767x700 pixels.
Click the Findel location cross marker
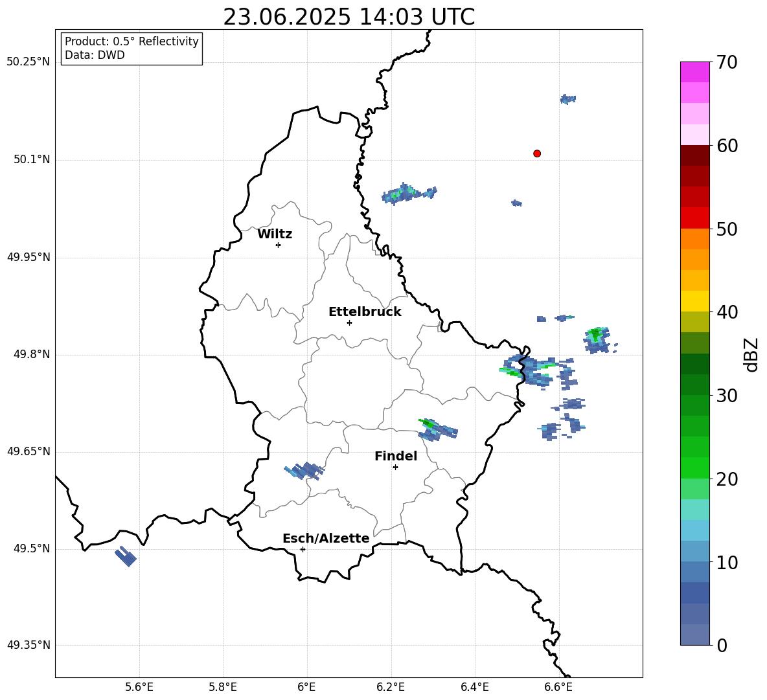pyautogui.click(x=395, y=468)
